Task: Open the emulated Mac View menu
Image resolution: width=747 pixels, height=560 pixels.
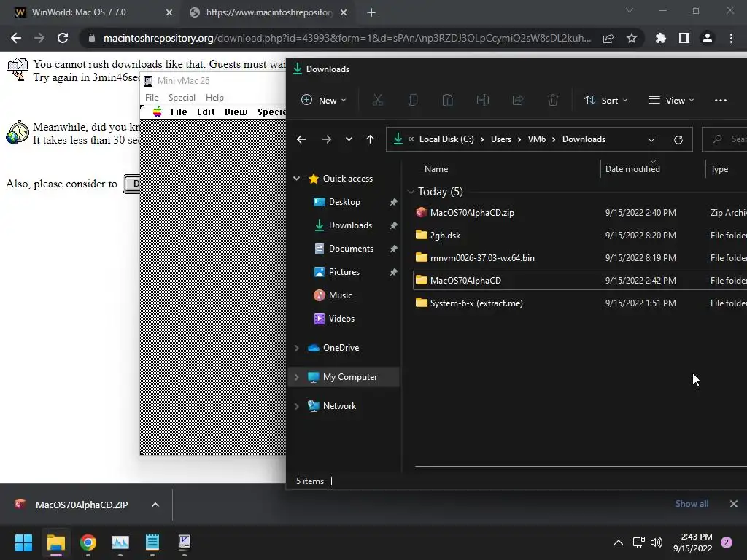Action: (x=236, y=112)
